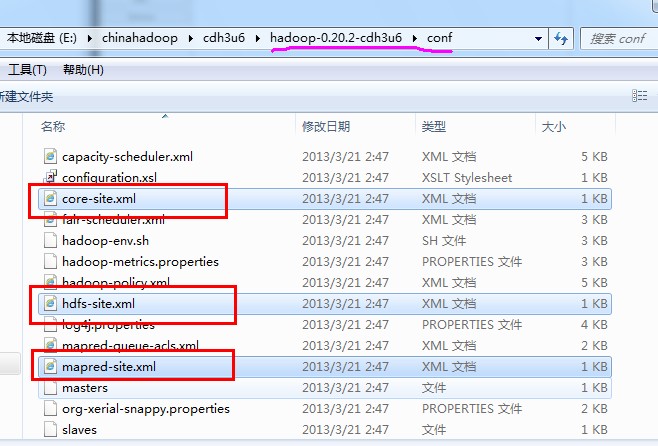658x446 pixels.
Task: Select the fair-scheduler.xml file name
Action: click(x=113, y=219)
